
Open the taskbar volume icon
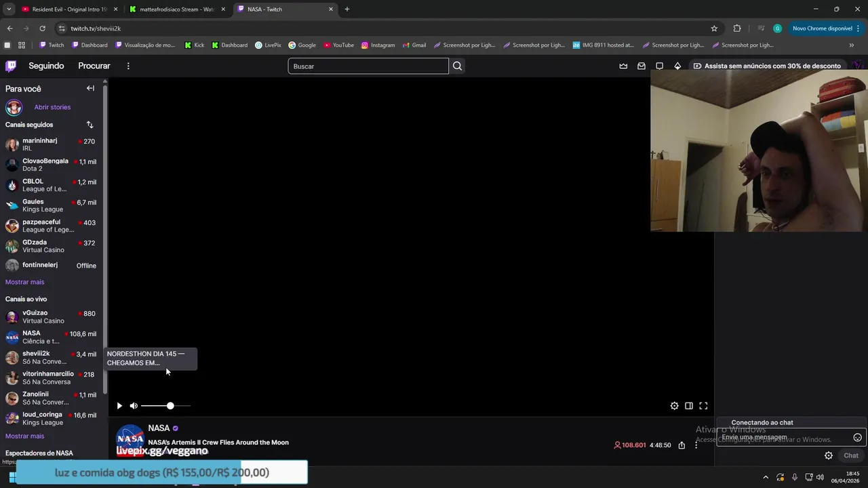click(x=820, y=477)
